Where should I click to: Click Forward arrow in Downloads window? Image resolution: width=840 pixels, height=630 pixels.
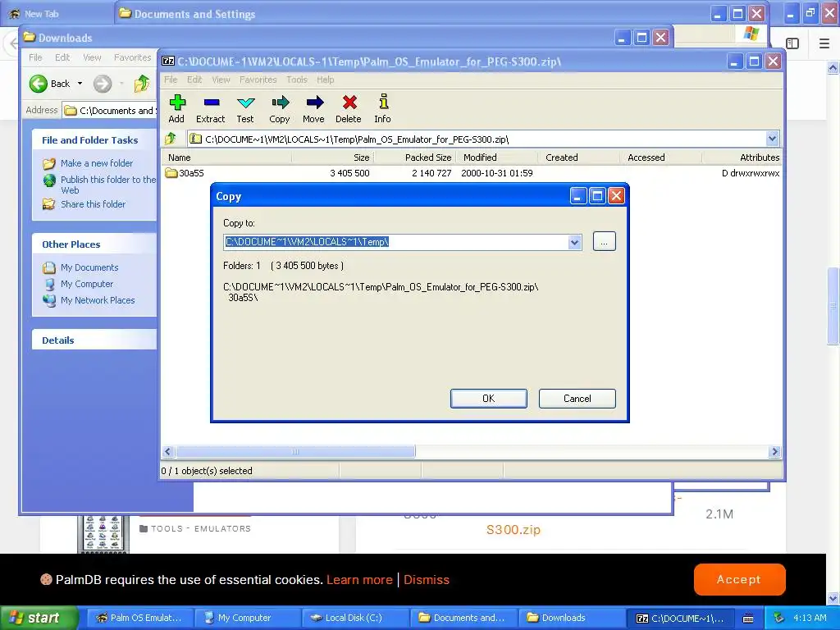click(103, 84)
